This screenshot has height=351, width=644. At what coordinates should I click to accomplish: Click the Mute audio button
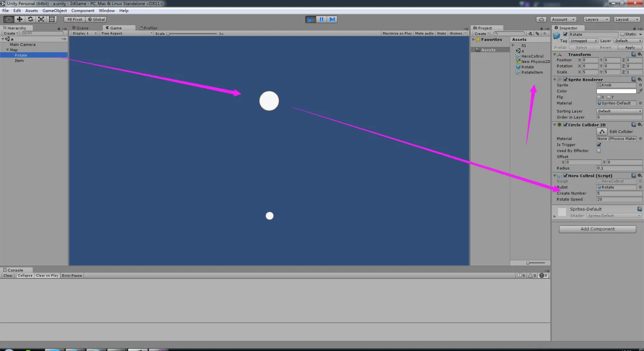pos(424,34)
